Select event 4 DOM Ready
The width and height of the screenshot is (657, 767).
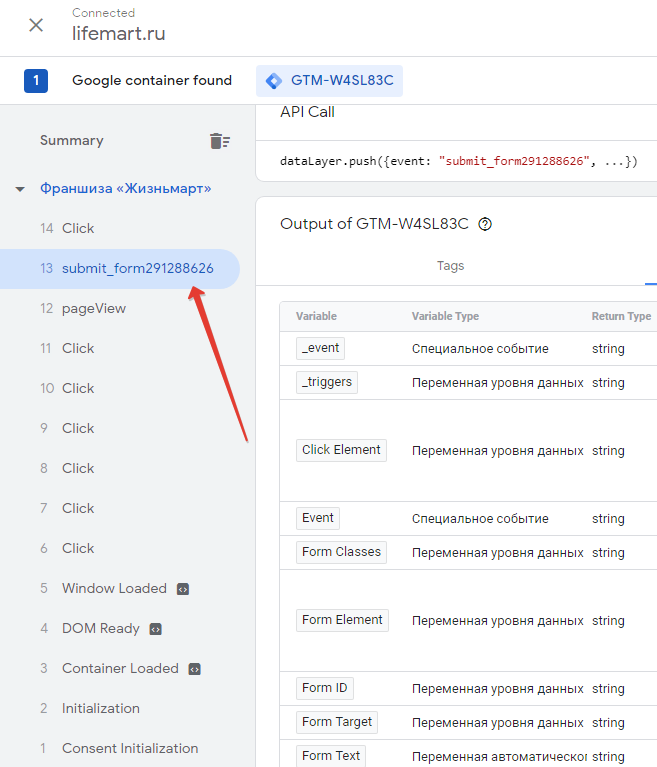tap(120, 629)
